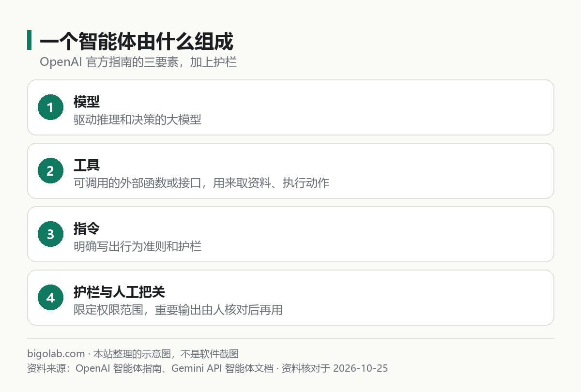Click the numbered circle 4 badge
Screen dimensions: 581x392
51,298
